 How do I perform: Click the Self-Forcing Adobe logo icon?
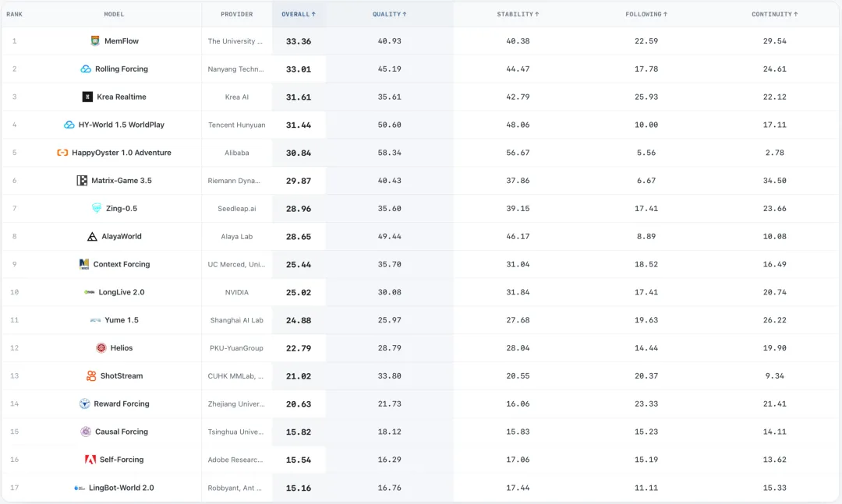pos(90,460)
